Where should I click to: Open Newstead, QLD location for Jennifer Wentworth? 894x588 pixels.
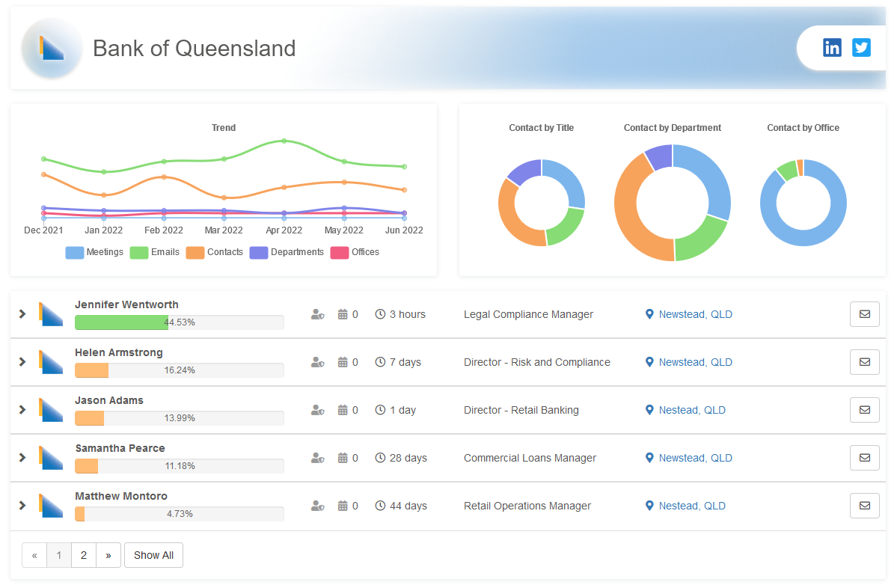click(x=689, y=314)
